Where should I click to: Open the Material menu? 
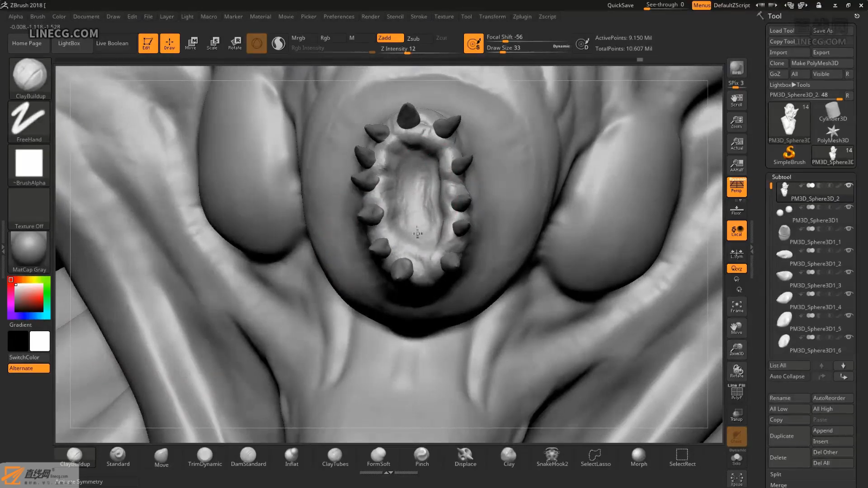[x=260, y=16]
